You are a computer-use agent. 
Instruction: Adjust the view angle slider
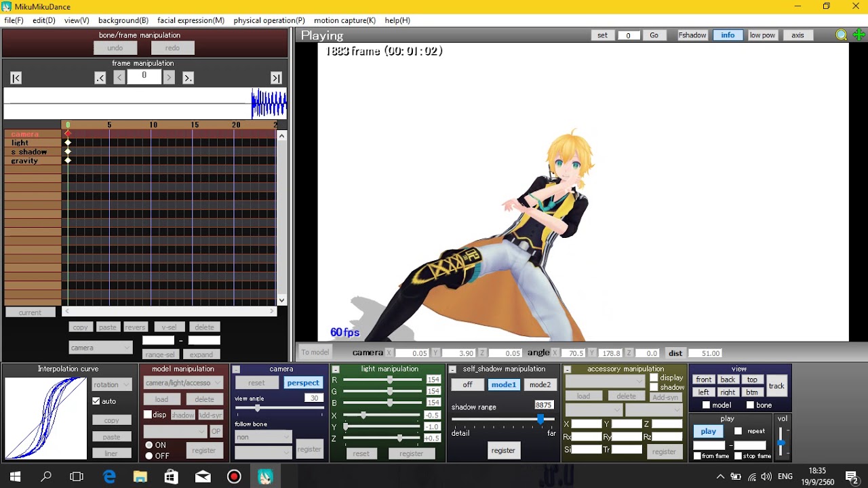[x=257, y=408]
